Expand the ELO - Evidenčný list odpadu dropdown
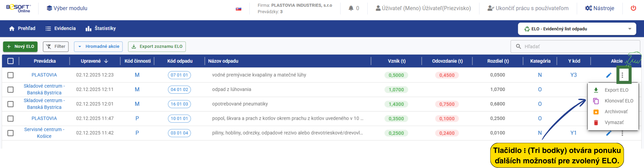 coord(577,29)
